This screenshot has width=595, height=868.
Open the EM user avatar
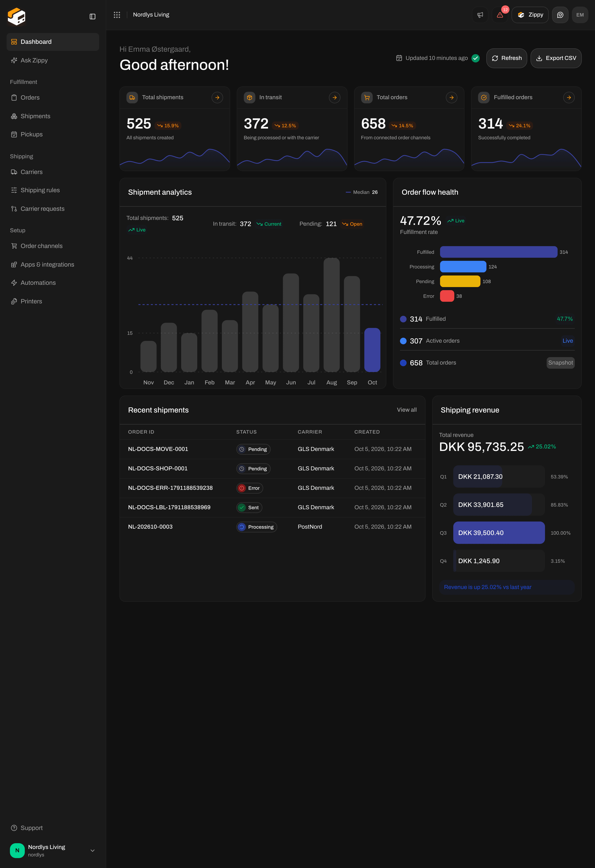pos(580,15)
